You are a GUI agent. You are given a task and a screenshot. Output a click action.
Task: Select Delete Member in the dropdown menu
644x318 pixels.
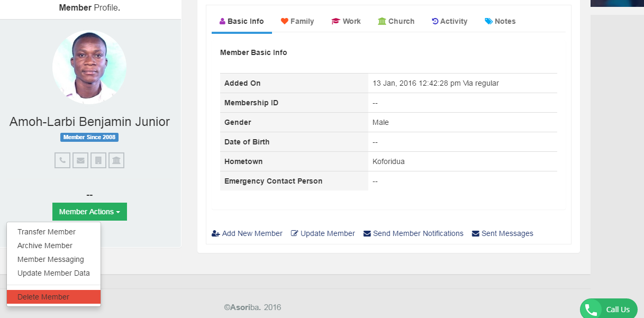(x=53, y=297)
